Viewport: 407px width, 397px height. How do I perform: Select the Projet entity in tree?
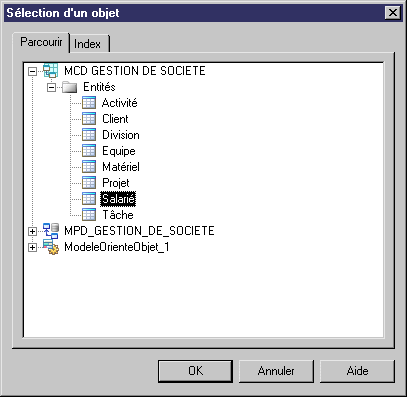(116, 183)
